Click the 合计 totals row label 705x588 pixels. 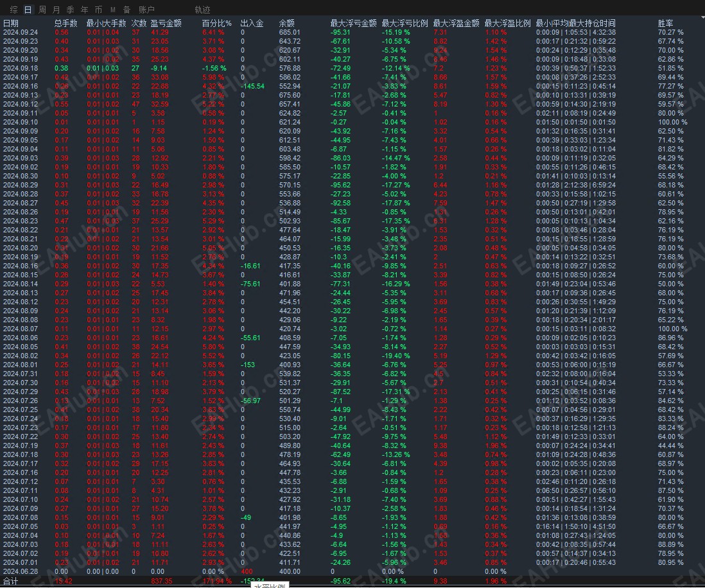pyautogui.click(x=11, y=581)
